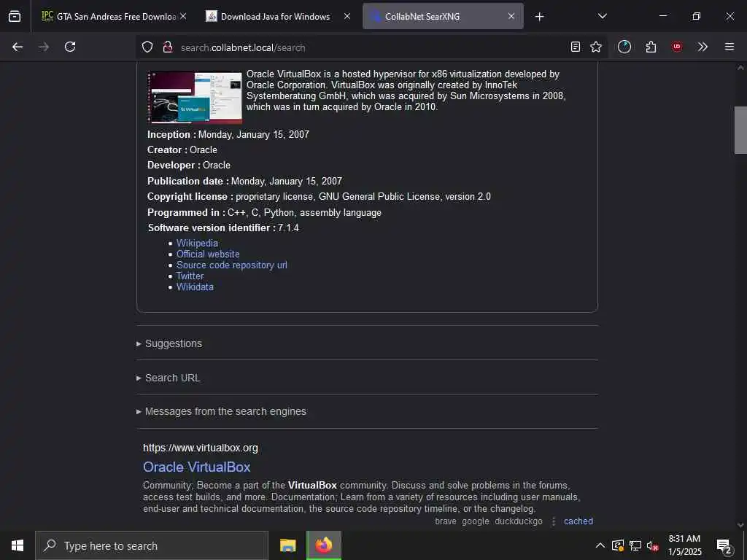
Task: Open the Official website link
Action: 208,254
